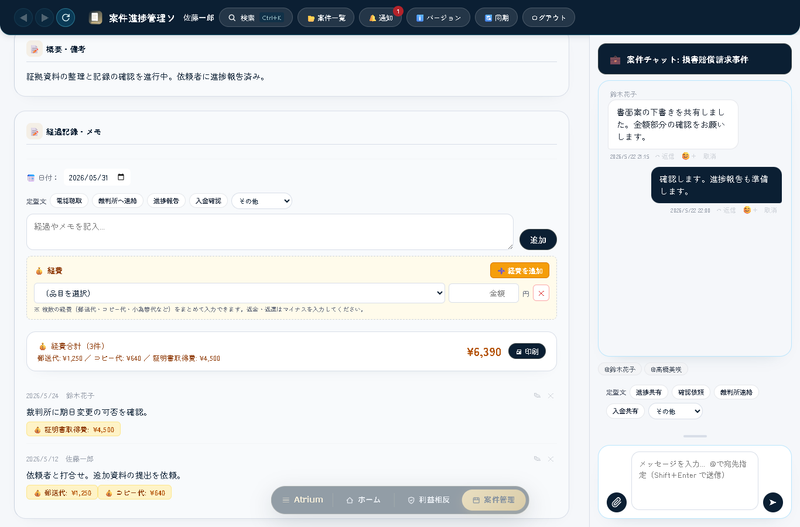The height and width of the screenshot is (527, 800).
Task: Click the paperclip attachment icon in chat
Action: point(616,502)
